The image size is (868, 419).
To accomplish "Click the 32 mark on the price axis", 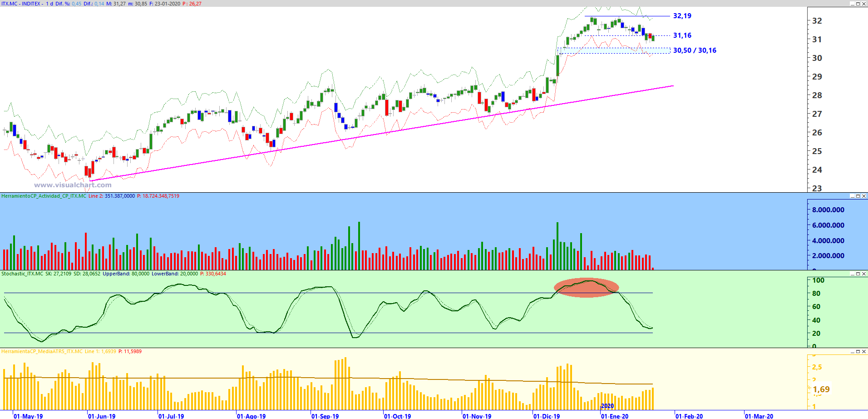I will pyautogui.click(x=817, y=21).
